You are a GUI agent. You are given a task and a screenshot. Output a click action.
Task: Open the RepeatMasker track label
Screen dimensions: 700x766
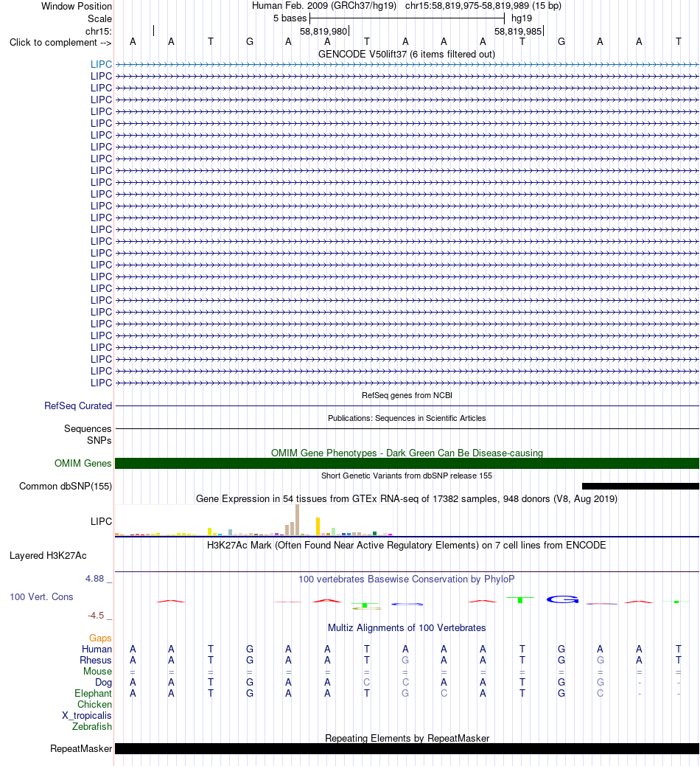pos(81,749)
